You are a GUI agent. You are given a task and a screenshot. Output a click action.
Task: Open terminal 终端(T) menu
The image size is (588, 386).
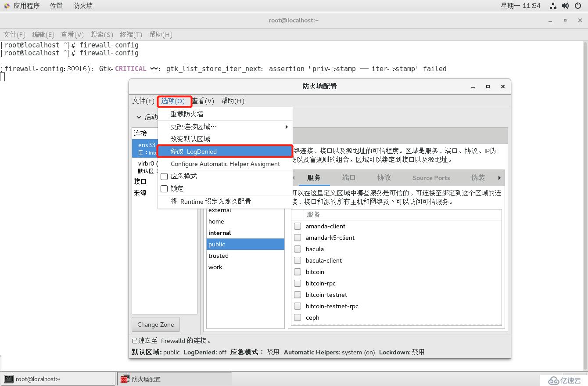[131, 34]
